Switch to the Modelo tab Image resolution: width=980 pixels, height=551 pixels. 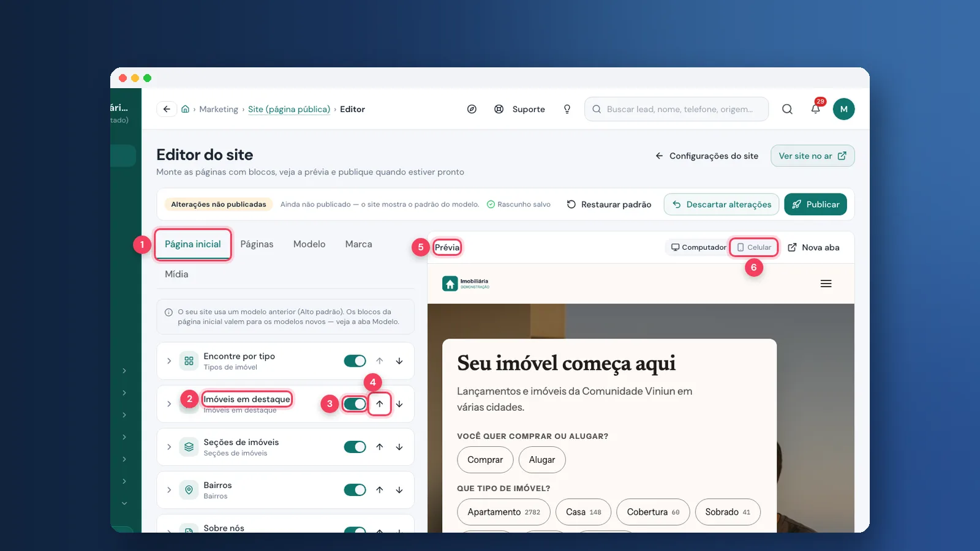tap(309, 244)
